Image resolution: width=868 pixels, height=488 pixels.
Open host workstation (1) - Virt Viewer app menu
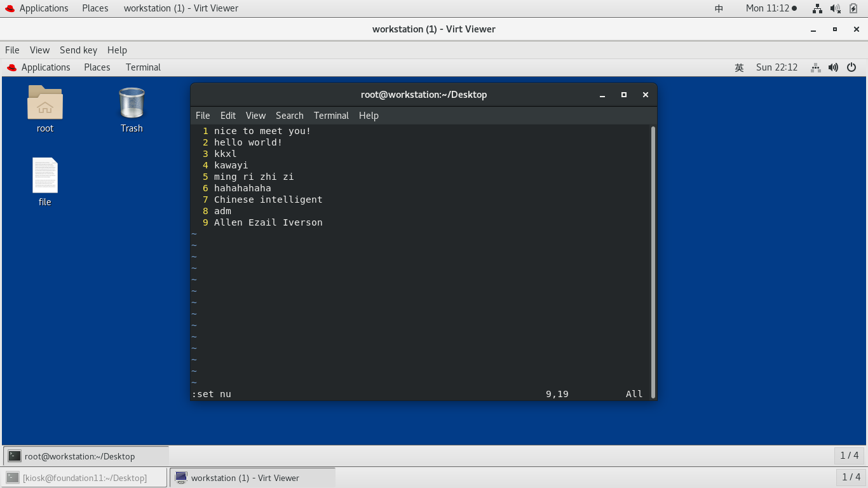coord(181,8)
